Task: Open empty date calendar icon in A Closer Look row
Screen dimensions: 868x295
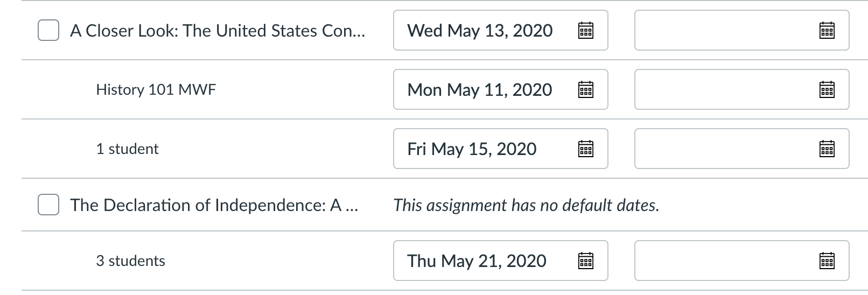Action: click(827, 31)
